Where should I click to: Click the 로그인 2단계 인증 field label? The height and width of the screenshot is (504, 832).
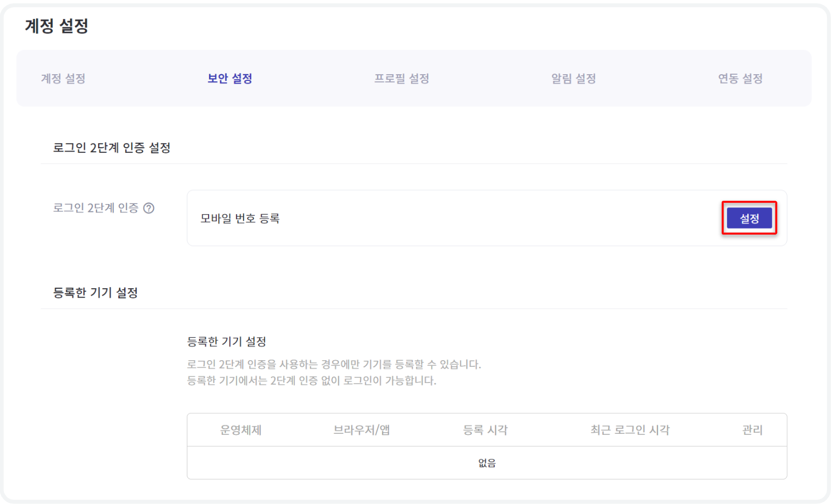pos(96,208)
